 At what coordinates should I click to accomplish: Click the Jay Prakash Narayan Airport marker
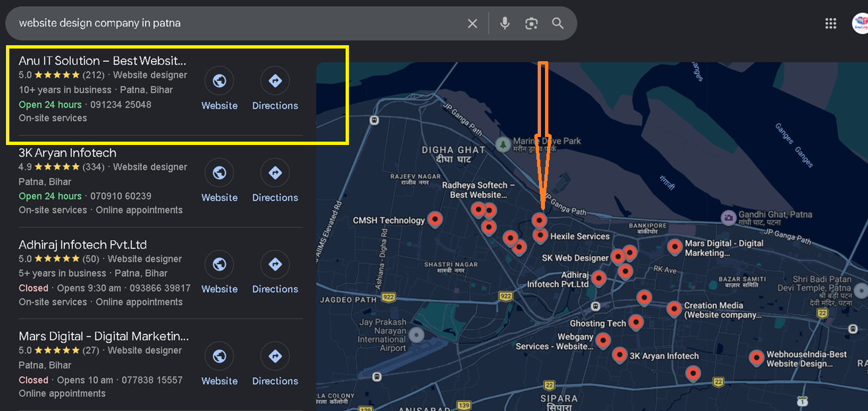click(x=417, y=335)
